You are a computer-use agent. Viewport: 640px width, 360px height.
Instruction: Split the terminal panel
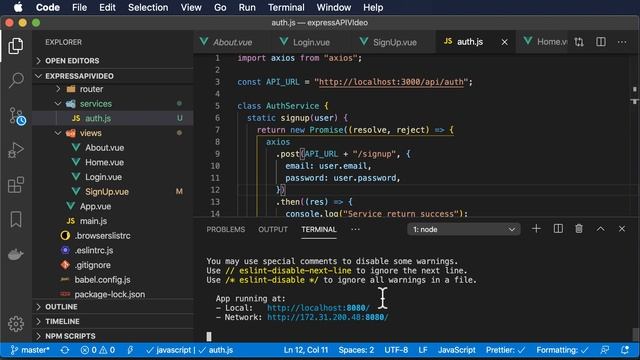coord(558,229)
